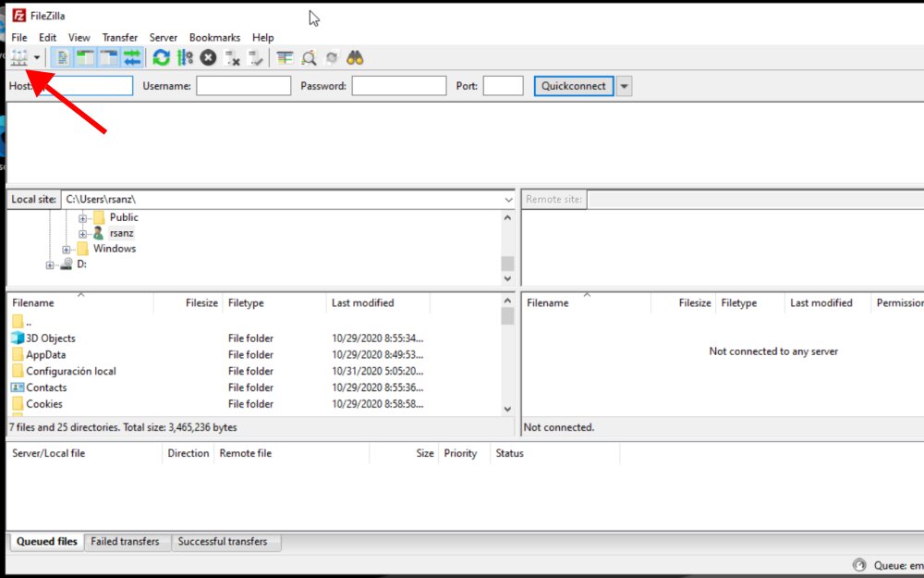Open the Bookmarks menu
Image resolution: width=924 pixels, height=578 pixels.
(214, 37)
